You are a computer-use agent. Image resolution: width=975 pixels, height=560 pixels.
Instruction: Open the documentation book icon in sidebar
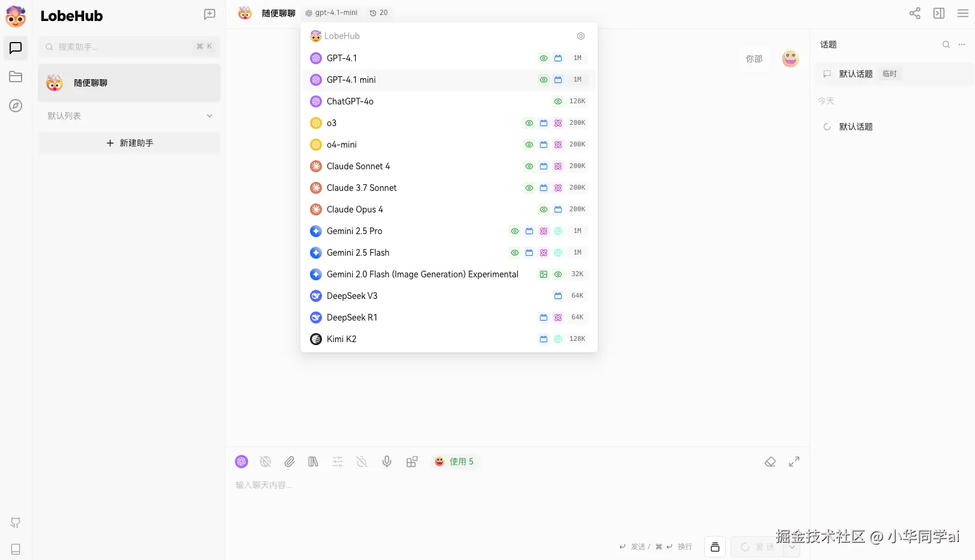pos(16,549)
